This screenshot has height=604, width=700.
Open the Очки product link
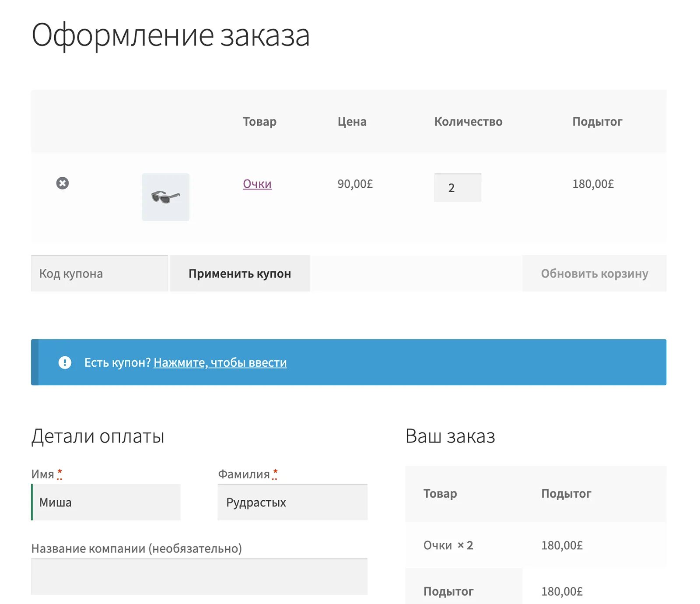pos(257,184)
